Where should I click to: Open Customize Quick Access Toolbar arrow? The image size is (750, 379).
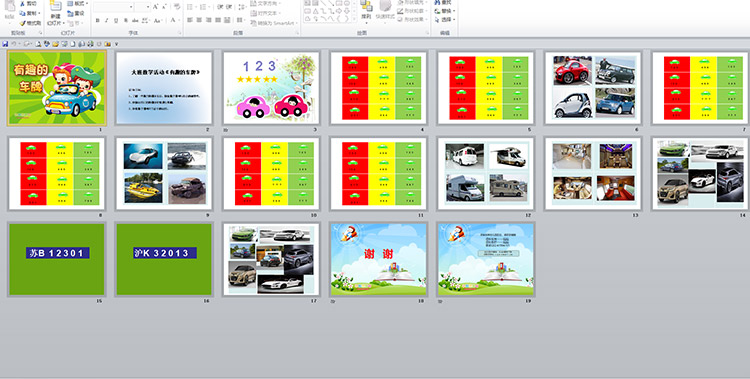coord(116,44)
